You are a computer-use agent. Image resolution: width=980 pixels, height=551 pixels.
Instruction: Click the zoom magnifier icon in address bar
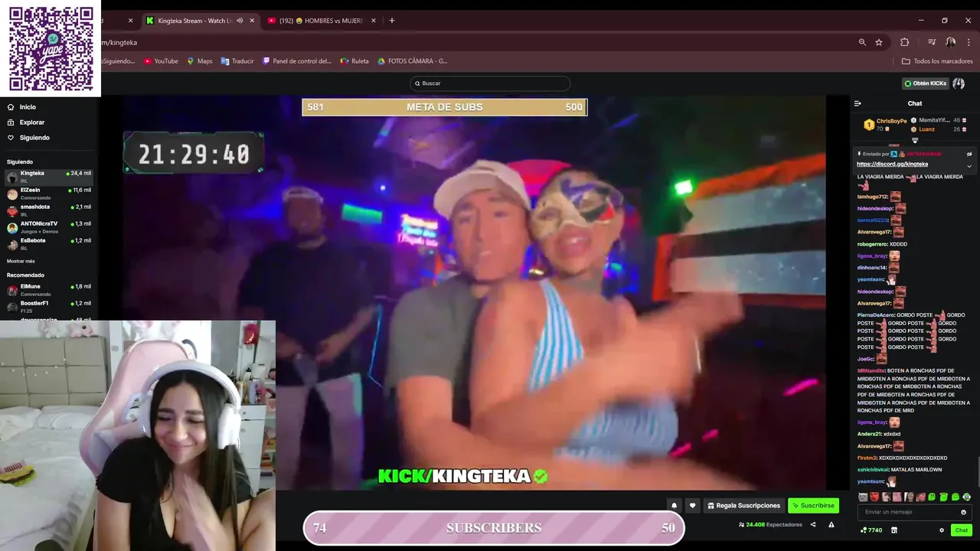[x=862, y=42]
